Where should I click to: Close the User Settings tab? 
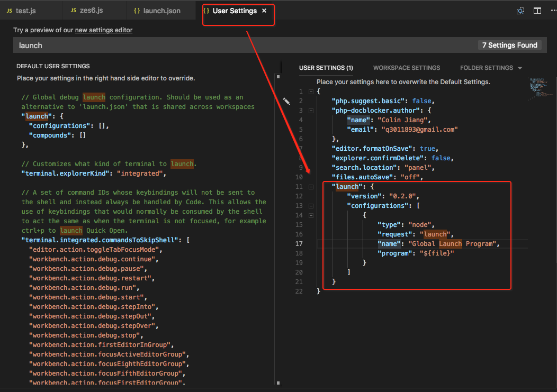click(264, 11)
